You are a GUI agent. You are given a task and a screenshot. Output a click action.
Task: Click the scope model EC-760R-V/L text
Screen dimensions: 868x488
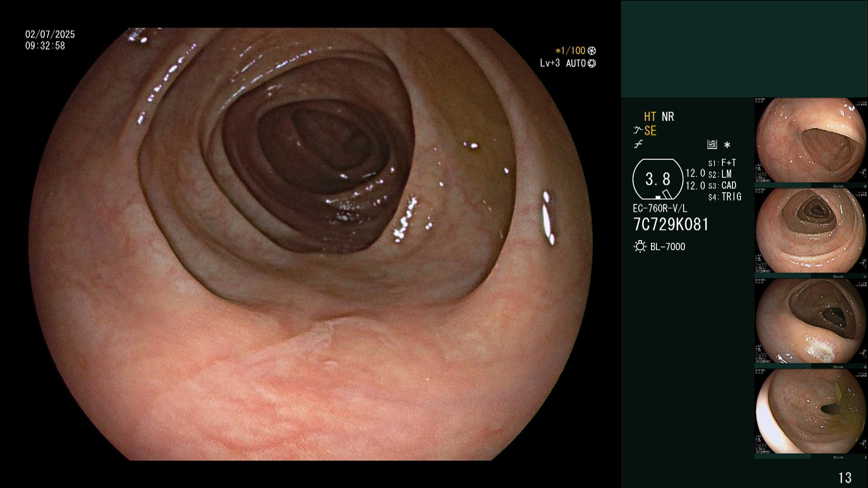[x=660, y=208]
